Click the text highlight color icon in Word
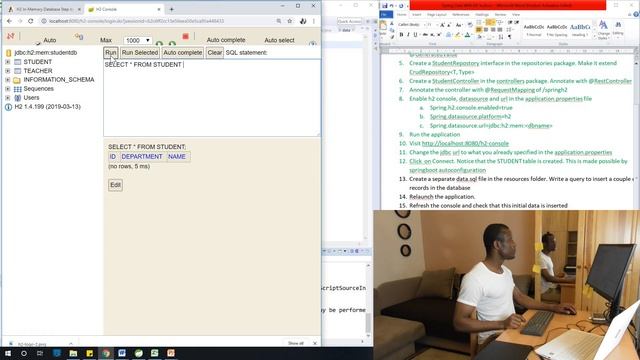The height and width of the screenshot is (360, 640). pyautogui.click(x=458, y=36)
